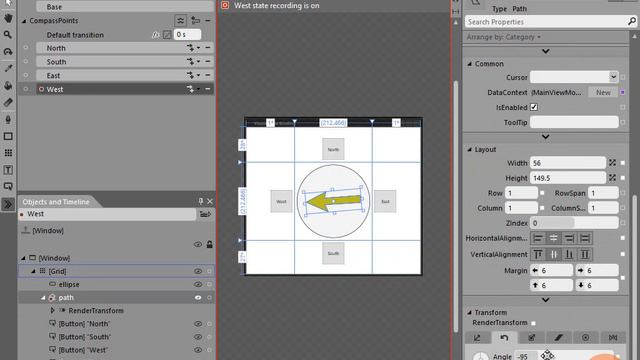The image size is (640, 360).
Task: Edit the Default transition duration field
Action: [187, 35]
